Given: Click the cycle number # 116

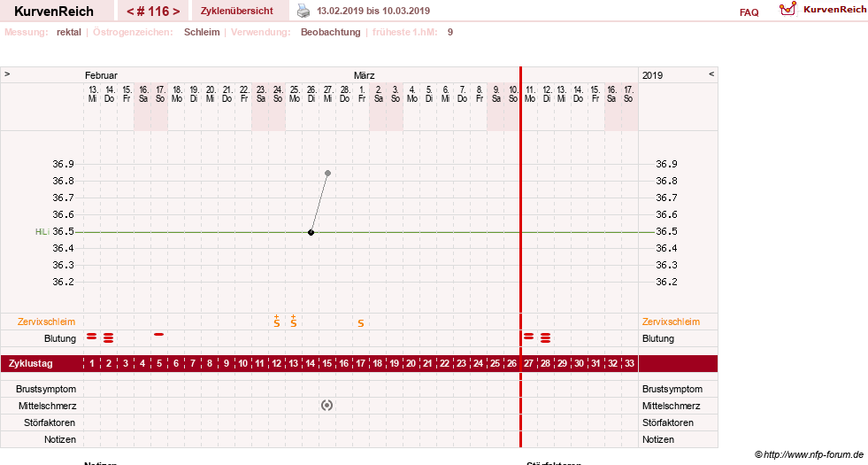Looking at the screenshot, I should coord(153,12).
